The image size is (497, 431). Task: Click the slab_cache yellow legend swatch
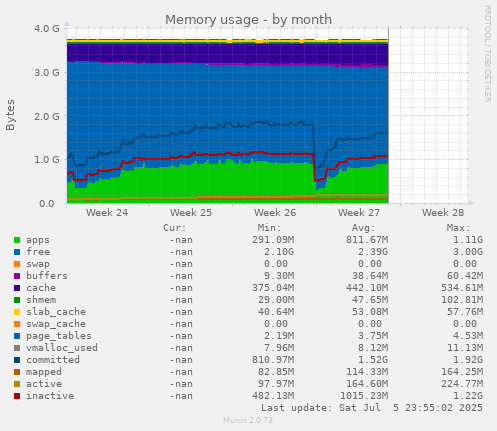[x=17, y=312]
